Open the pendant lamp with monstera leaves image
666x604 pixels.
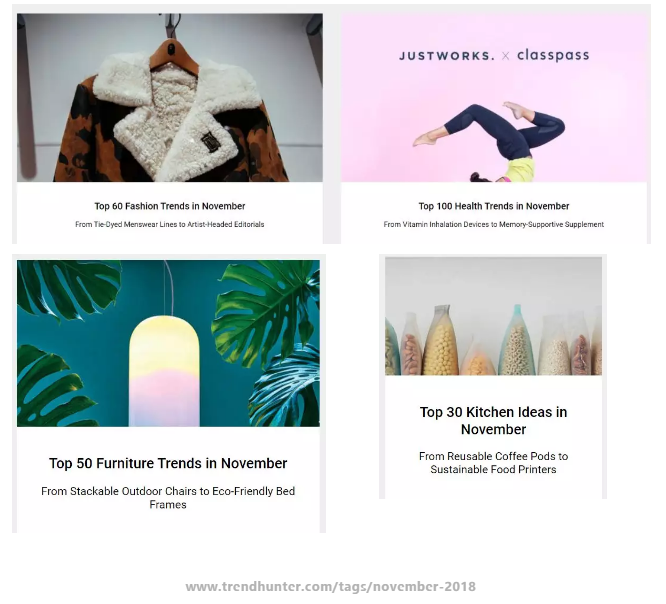169,343
